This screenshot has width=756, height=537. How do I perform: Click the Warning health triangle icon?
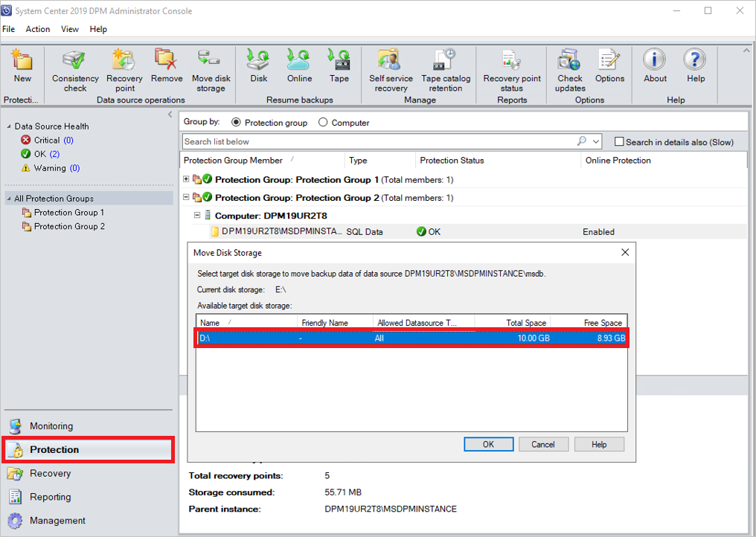click(x=25, y=168)
